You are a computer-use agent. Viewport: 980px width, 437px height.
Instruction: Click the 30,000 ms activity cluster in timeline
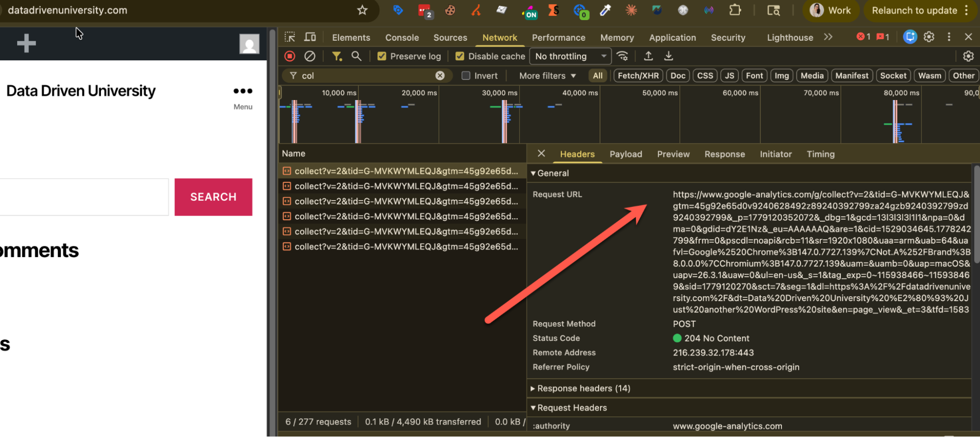505,121
